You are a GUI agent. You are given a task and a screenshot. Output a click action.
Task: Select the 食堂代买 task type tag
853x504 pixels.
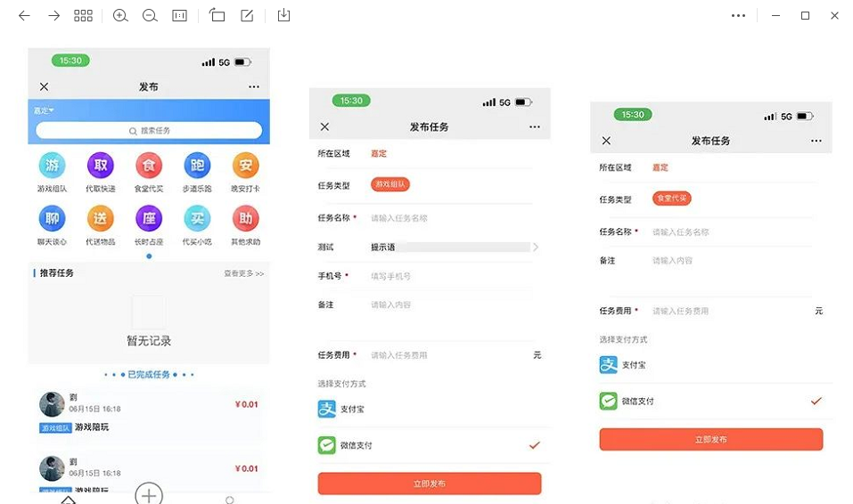tap(671, 199)
